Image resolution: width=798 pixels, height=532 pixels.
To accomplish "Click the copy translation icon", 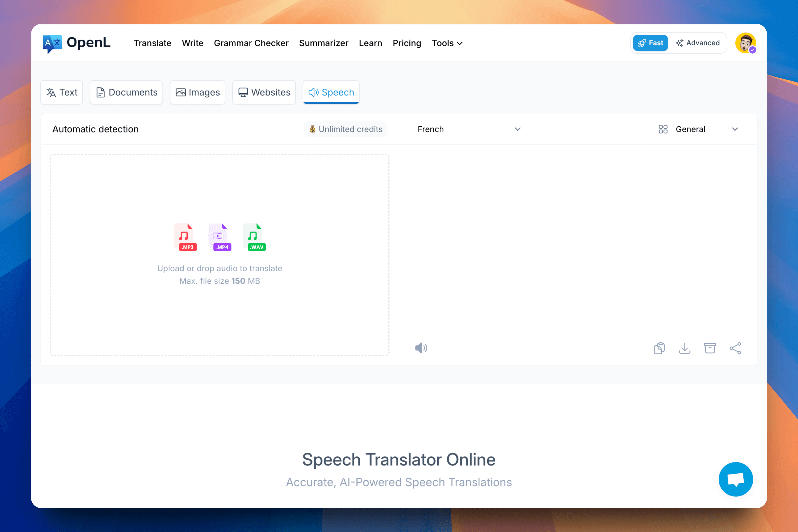I will coord(659,348).
